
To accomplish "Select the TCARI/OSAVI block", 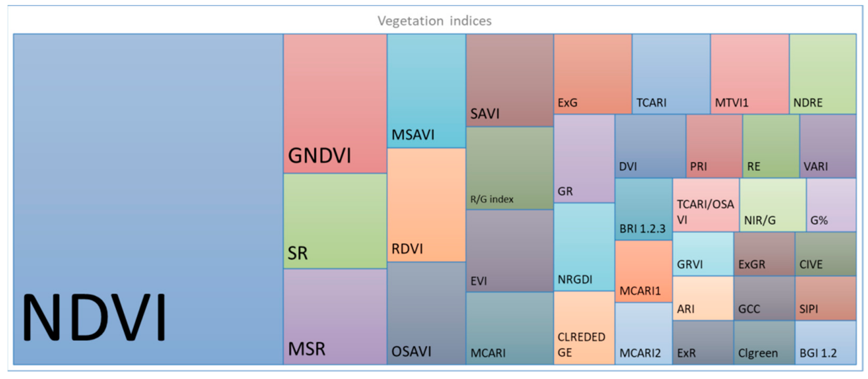I will (x=706, y=205).
